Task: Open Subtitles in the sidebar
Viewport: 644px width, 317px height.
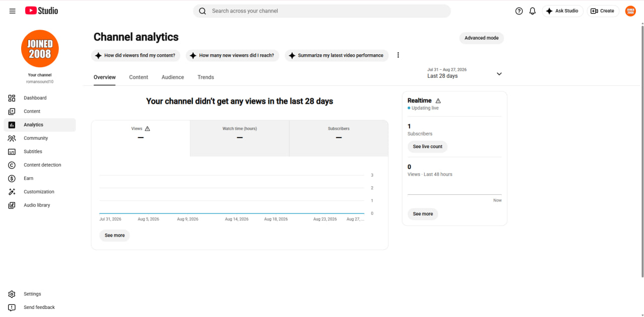Action: [40, 152]
